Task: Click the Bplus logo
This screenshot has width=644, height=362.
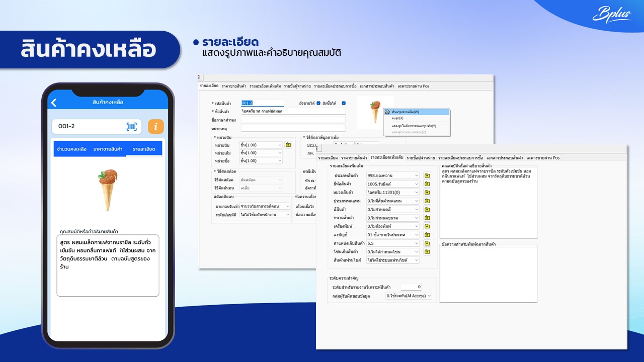Action: pyautogui.click(x=611, y=15)
